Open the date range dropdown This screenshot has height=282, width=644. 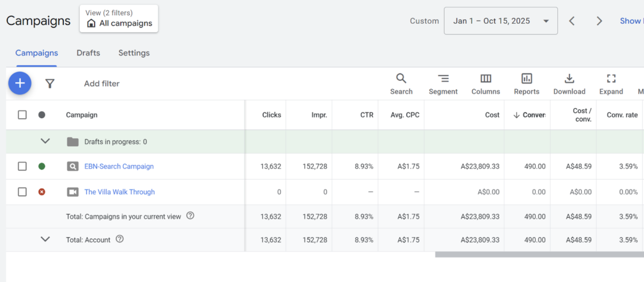pos(501,21)
